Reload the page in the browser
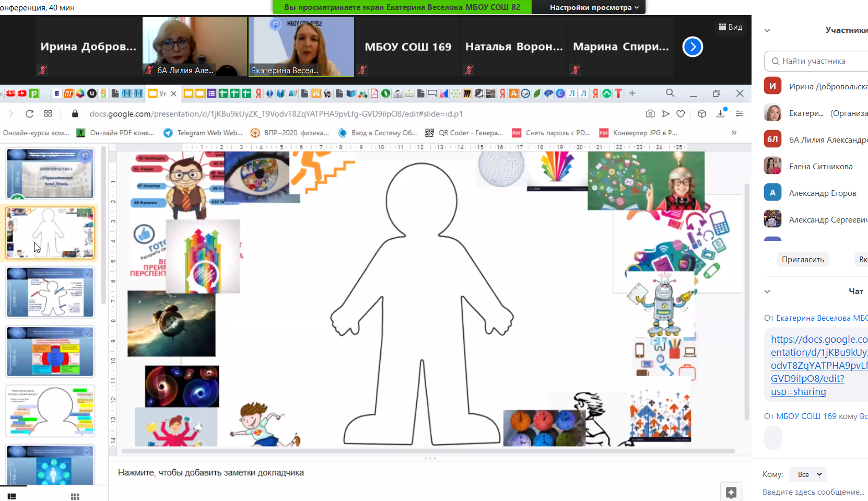 29,114
